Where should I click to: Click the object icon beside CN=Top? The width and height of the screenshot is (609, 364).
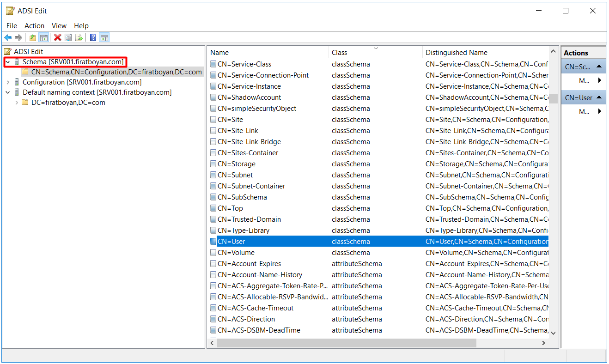[213, 208]
